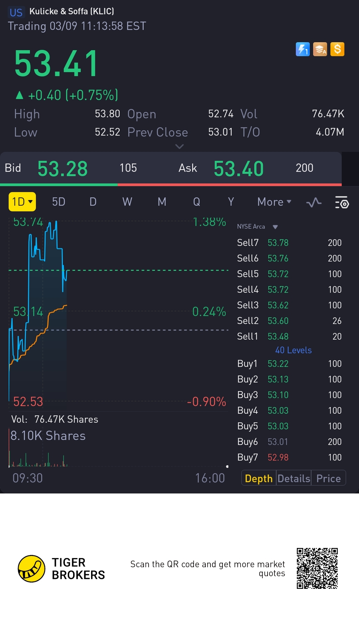
Task: Open the 1D period dropdown
Action: 22,202
